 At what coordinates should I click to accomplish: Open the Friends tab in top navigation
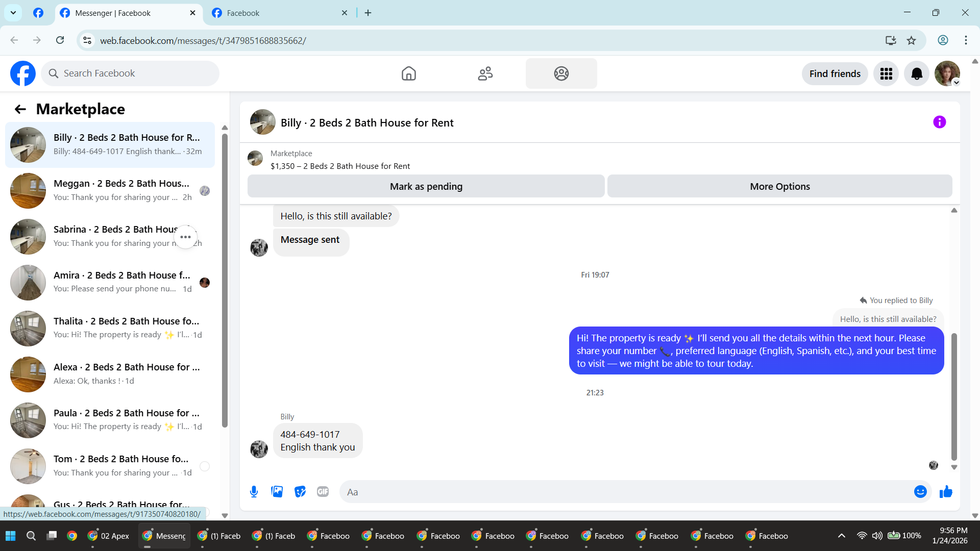(x=485, y=74)
